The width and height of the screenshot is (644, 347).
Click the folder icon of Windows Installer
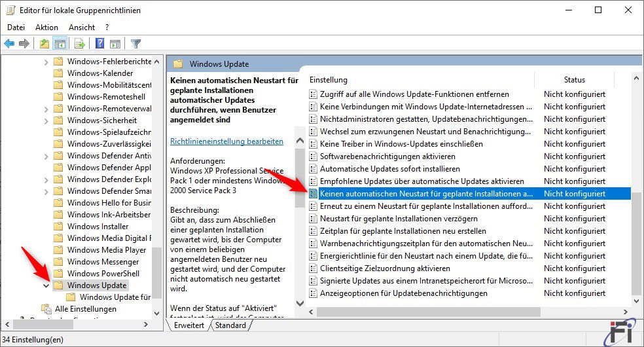58,227
